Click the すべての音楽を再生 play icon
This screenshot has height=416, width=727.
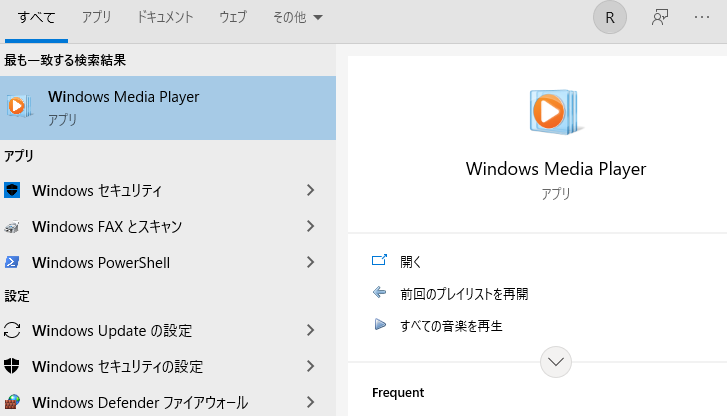(380, 324)
